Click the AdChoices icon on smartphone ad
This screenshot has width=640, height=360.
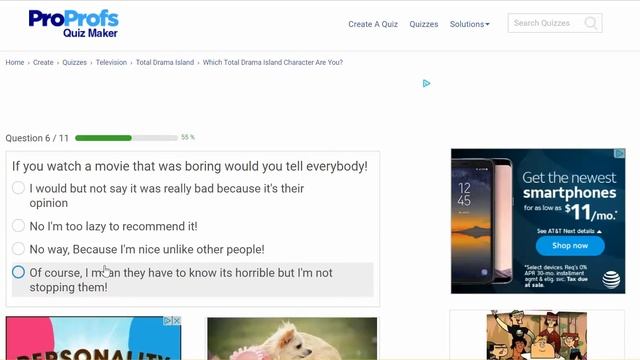tap(620, 153)
